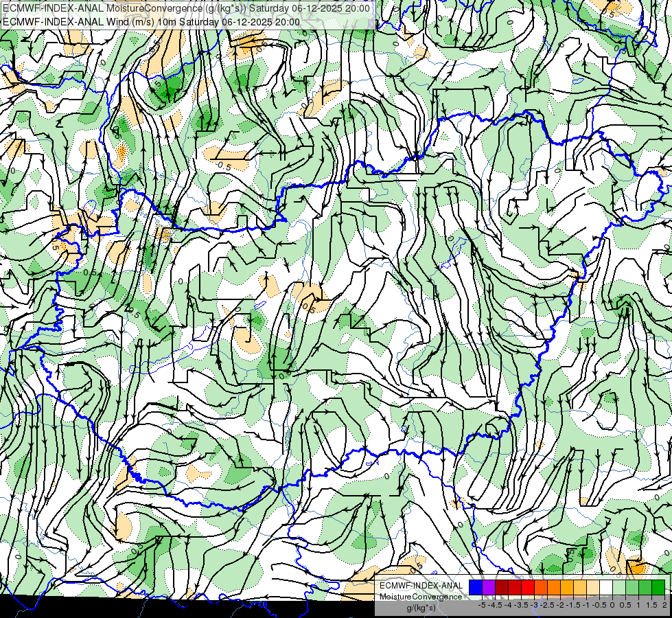Click the '-3' tick label on legend scale
672x618 pixels.
pos(535,605)
